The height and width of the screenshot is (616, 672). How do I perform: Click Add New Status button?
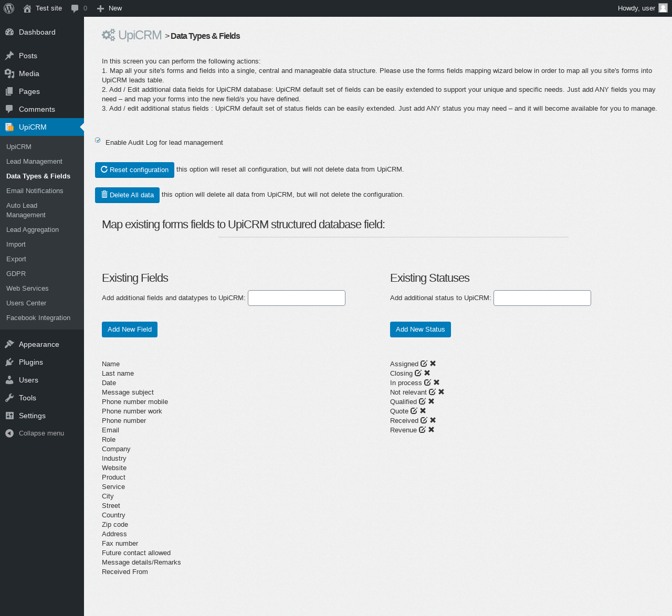pyautogui.click(x=421, y=330)
